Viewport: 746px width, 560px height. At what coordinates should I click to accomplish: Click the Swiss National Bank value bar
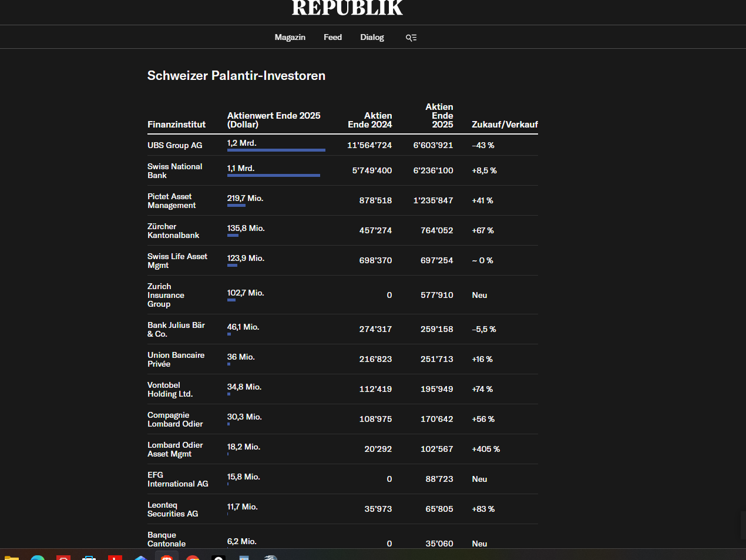click(274, 176)
